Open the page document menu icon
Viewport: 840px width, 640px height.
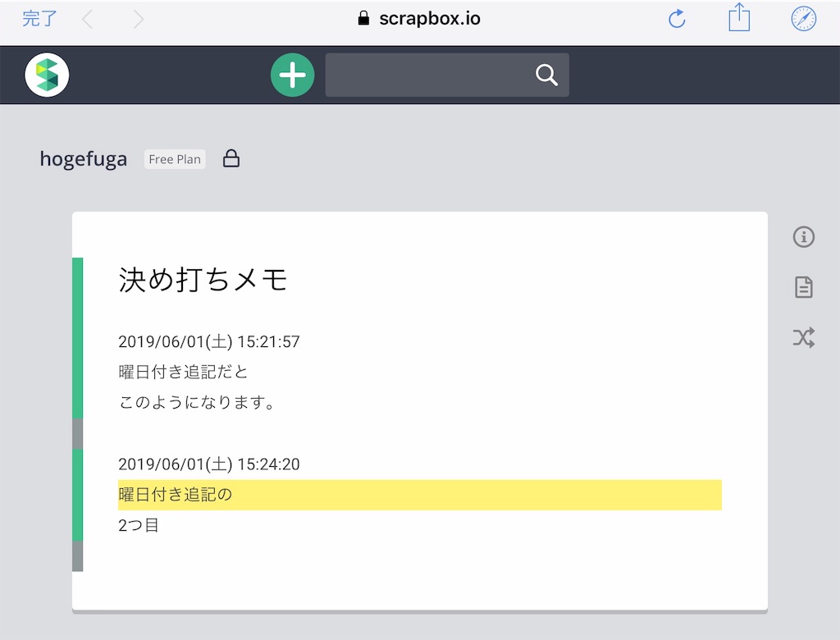pos(804,287)
